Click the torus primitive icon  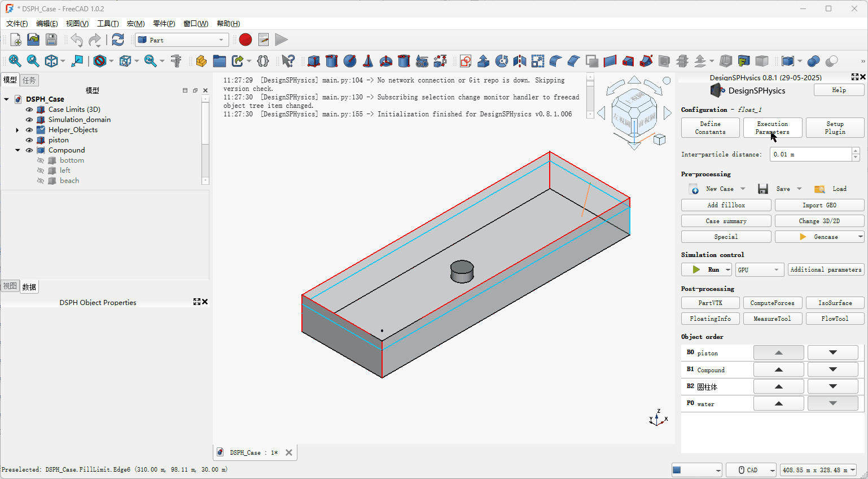pos(386,61)
